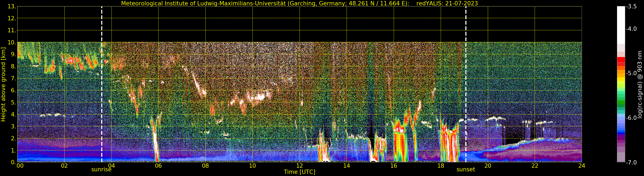Click the '-4.0' colorbar tick label
Screen dimensions: 644x176
pyautogui.click(x=631, y=29)
